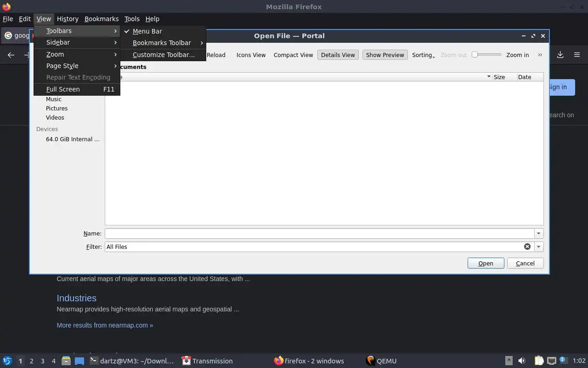Open the File menu
588x368 pixels.
coord(8,19)
